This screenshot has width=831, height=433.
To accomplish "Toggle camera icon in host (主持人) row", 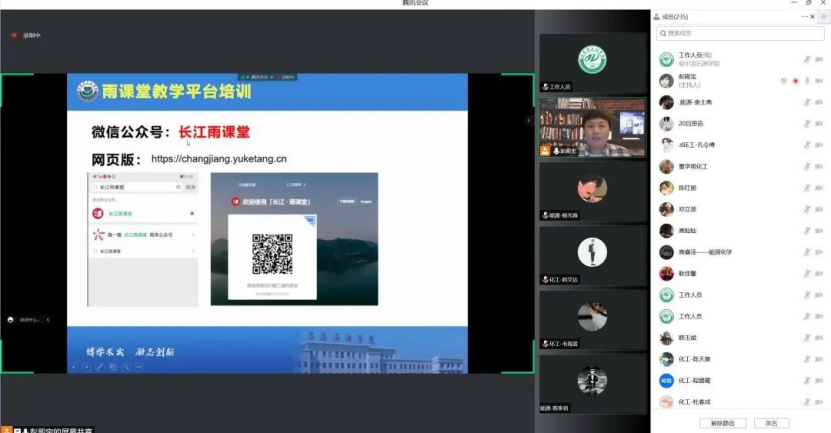I will click(819, 81).
